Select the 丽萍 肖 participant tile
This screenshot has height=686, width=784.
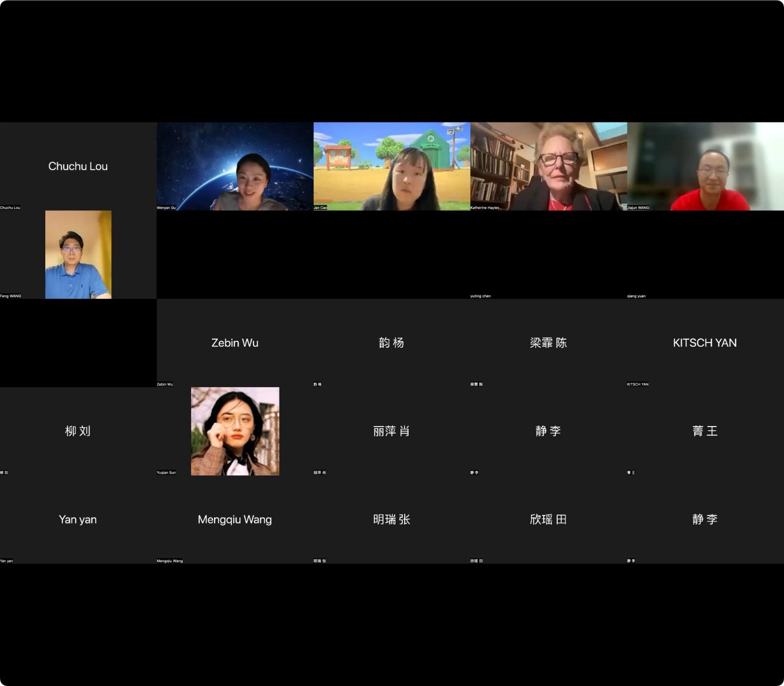[391, 431]
